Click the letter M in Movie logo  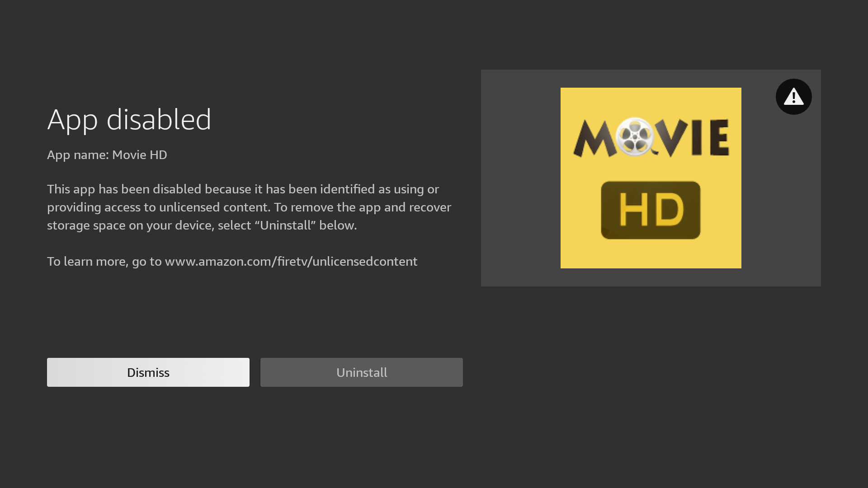(594, 138)
